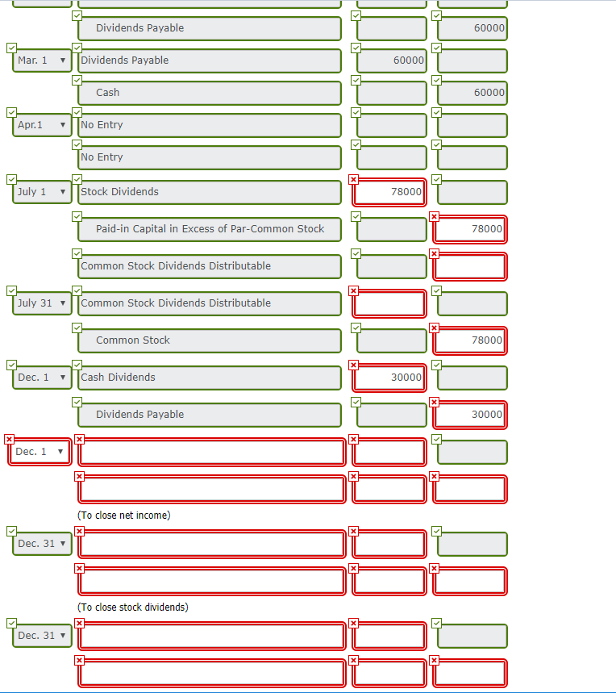Click the red X on Cash Dividends 30000 debit field
Screen dimensions: 616x693
(x=353, y=365)
